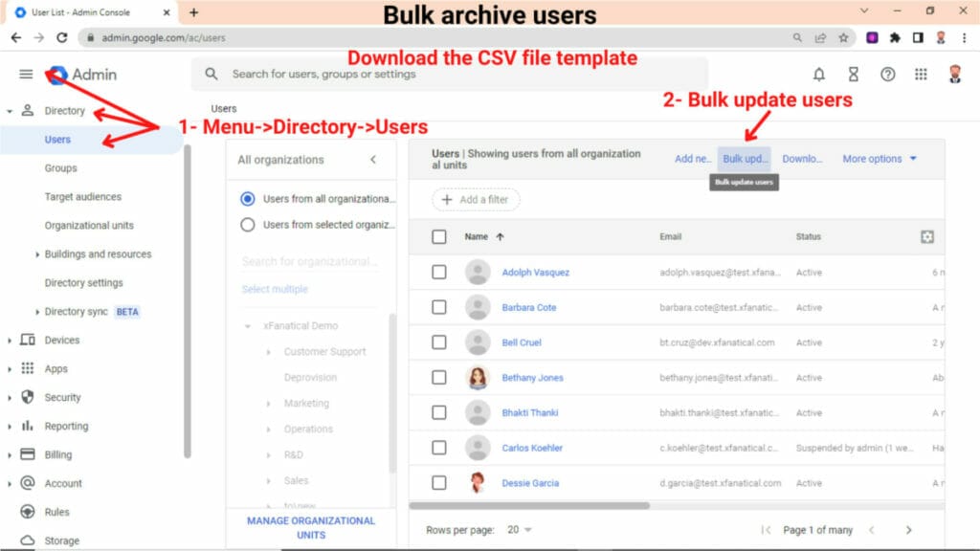Tick the checkbox next to Bethany Jones

point(438,377)
